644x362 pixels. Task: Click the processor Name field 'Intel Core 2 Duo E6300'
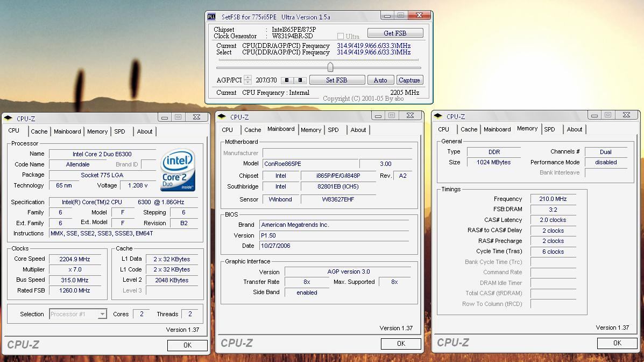tap(102, 154)
